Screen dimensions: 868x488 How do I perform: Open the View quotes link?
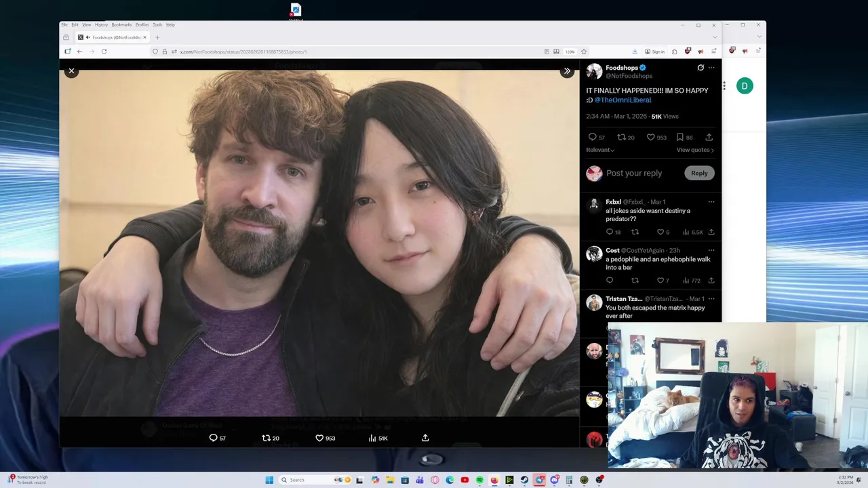[695, 150]
